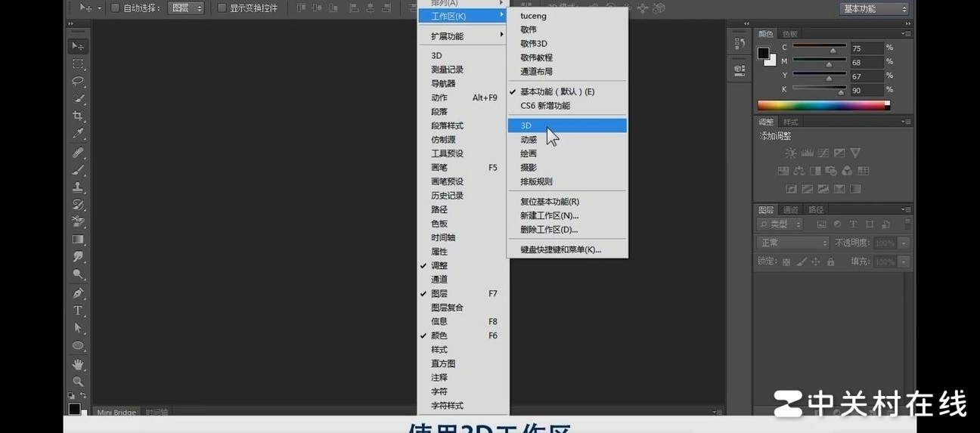This screenshot has height=433, width=980.
Task: Open the 类型 layer filter dropdown
Action: (x=780, y=224)
